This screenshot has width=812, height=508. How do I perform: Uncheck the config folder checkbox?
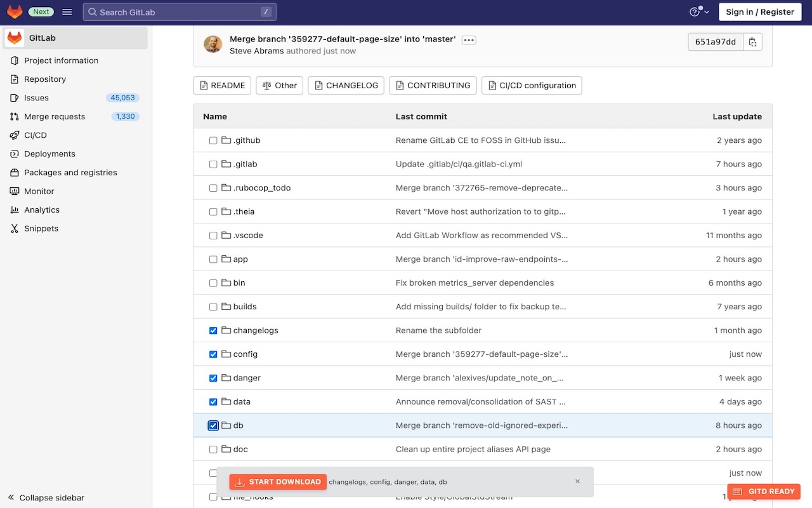click(213, 354)
